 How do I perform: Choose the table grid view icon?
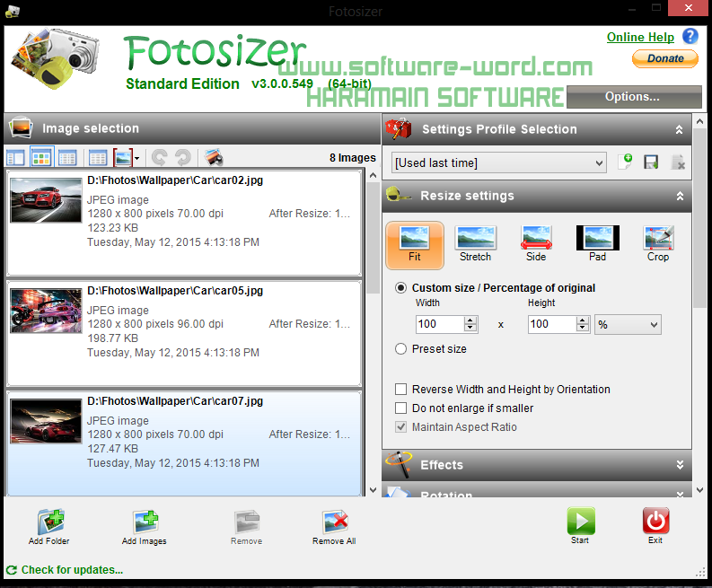point(98,158)
